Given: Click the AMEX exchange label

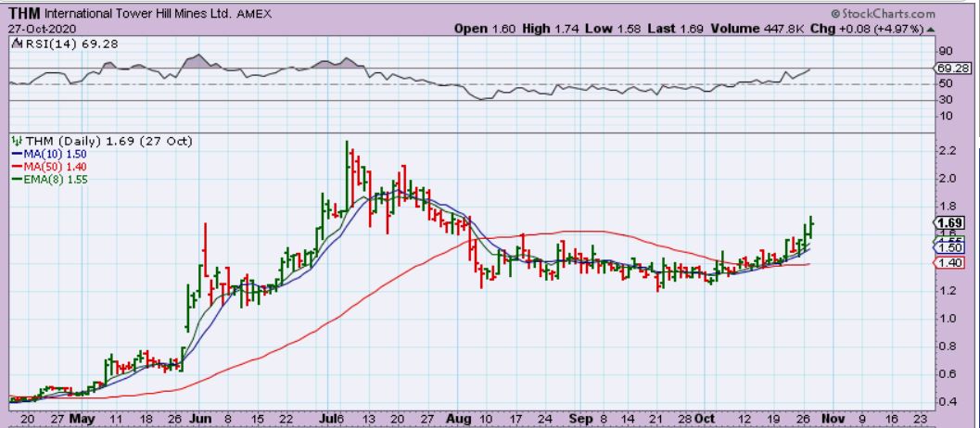Looking at the screenshot, I should pyautogui.click(x=254, y=14).
